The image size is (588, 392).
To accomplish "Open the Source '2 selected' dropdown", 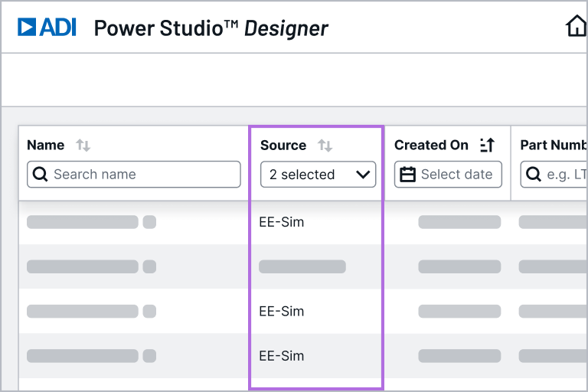I will (318, 175).
